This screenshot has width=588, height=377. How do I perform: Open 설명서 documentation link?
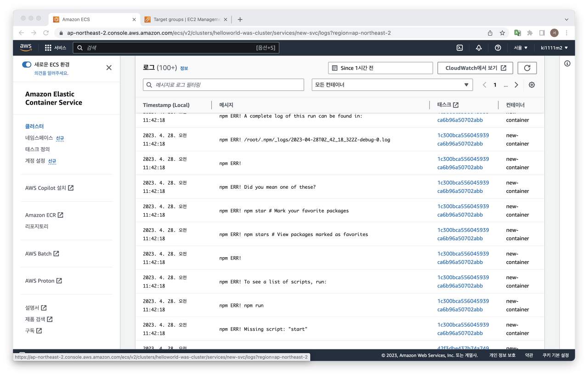pos(36,308)
